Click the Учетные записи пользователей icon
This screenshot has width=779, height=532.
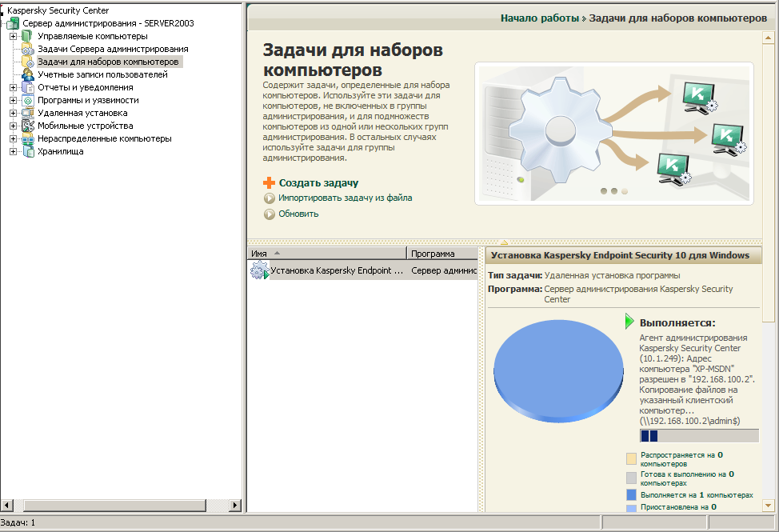[28, 74]
